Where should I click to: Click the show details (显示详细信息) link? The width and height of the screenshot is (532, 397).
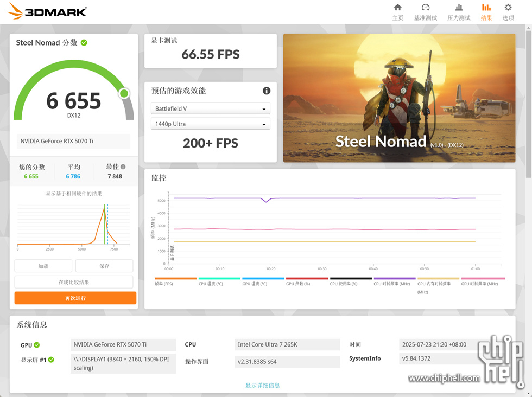click(263, 385)
